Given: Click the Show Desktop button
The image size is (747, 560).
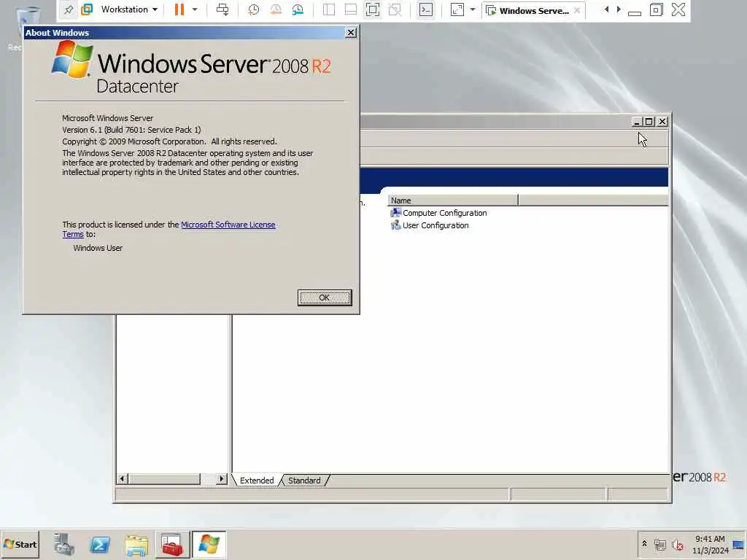Looking at the screenshot, I should point(739,544).
